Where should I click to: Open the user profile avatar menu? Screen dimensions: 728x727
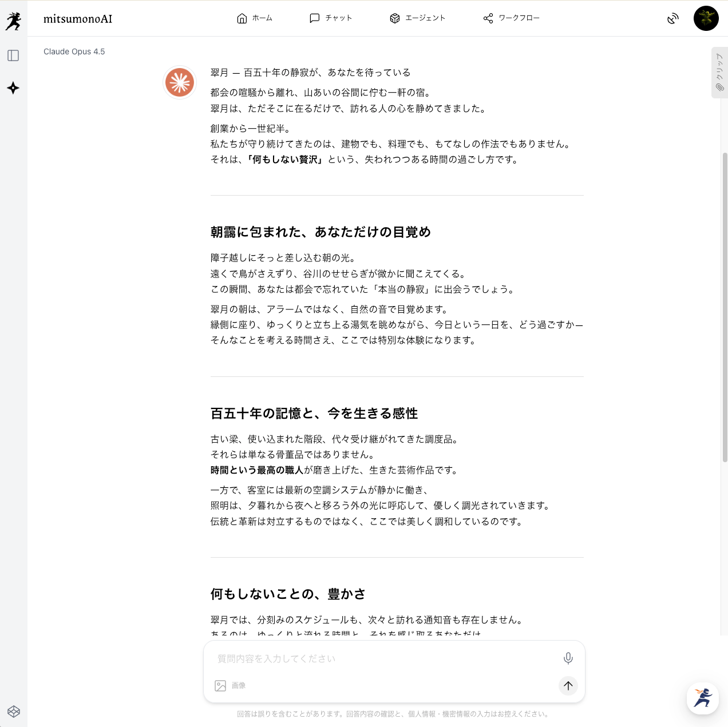point(706,18)
